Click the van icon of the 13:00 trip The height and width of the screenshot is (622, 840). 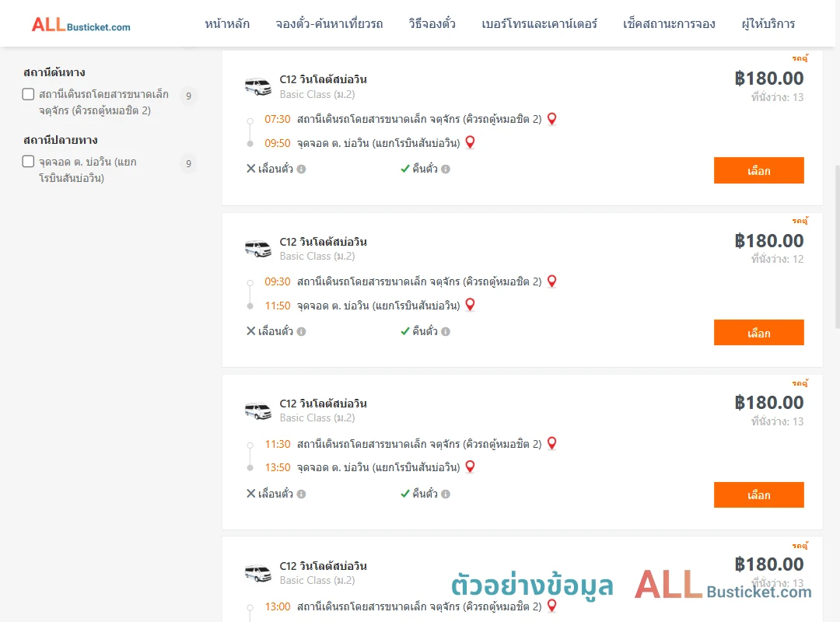coord(258,573)
